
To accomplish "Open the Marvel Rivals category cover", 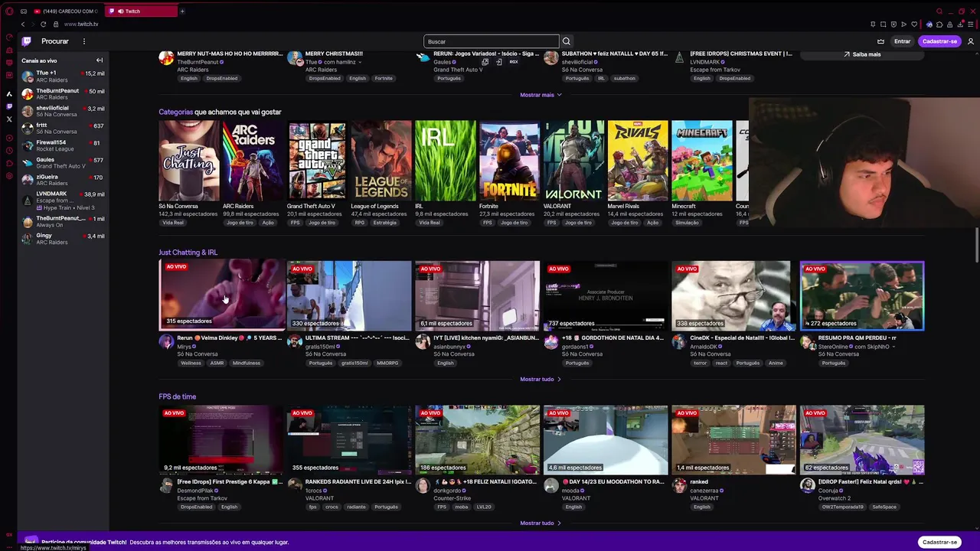I will point(638,161).
